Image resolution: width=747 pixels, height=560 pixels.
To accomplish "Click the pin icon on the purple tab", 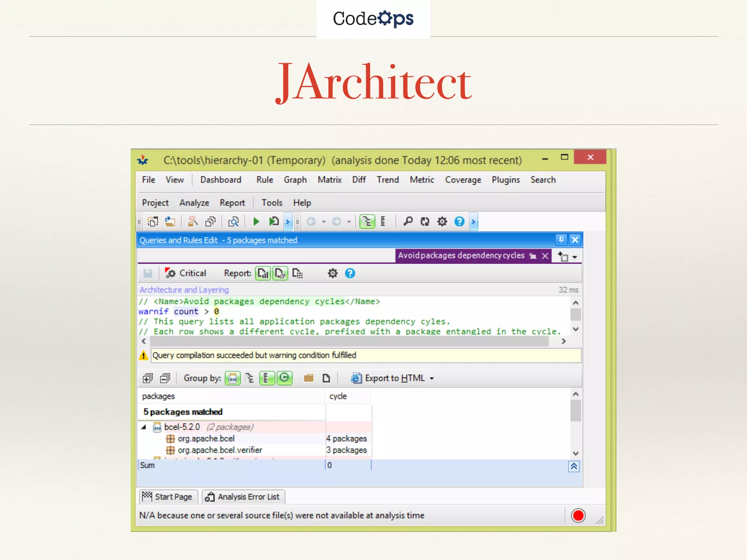I will [533, 256].
